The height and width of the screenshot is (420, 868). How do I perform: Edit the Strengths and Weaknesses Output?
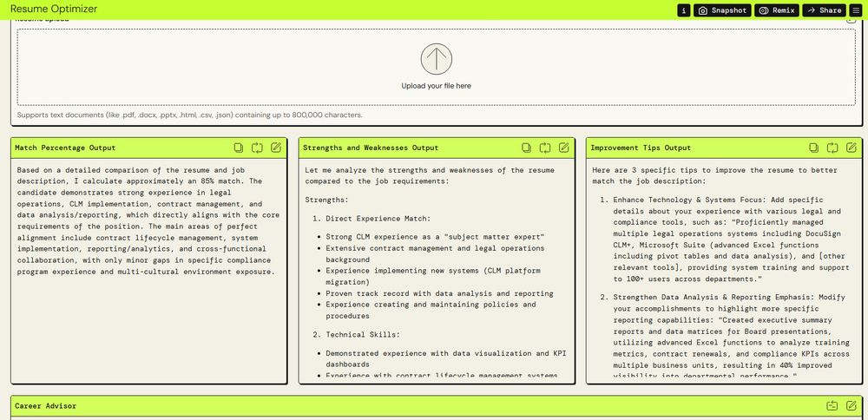click(563, 148)
